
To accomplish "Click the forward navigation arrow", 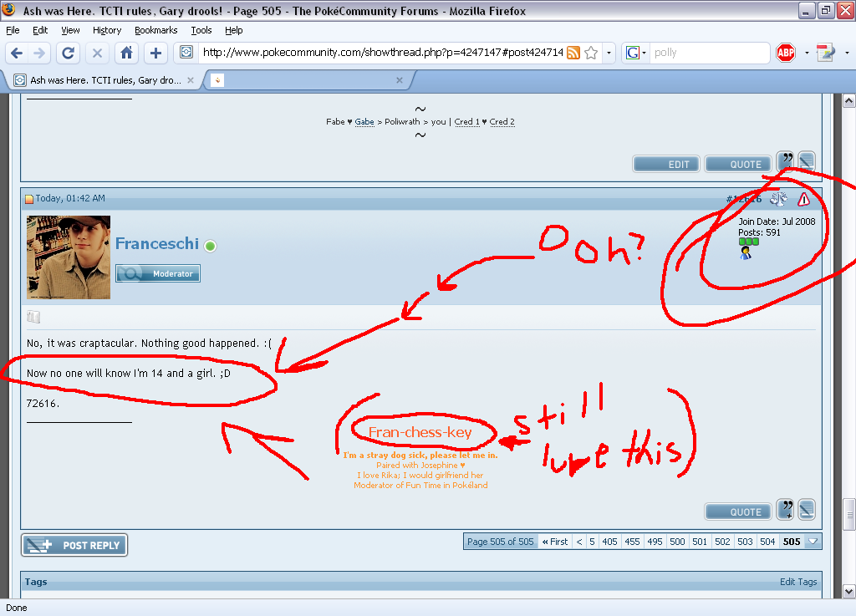I will (x=39, y=53).
